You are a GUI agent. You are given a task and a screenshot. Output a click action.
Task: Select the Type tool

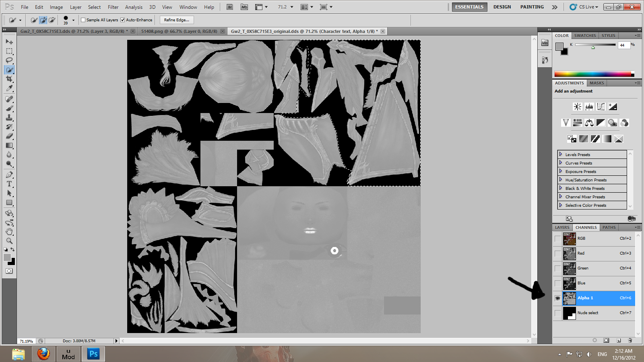9,184
